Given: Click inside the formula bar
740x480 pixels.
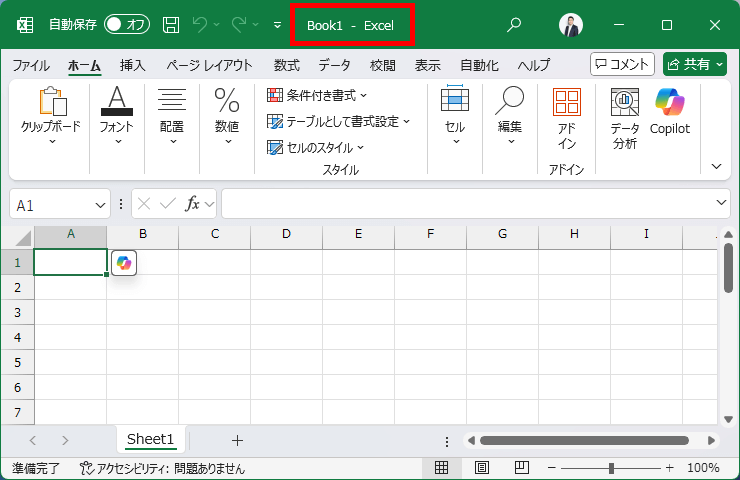Looking at the screenshot, I should point(467,203).
